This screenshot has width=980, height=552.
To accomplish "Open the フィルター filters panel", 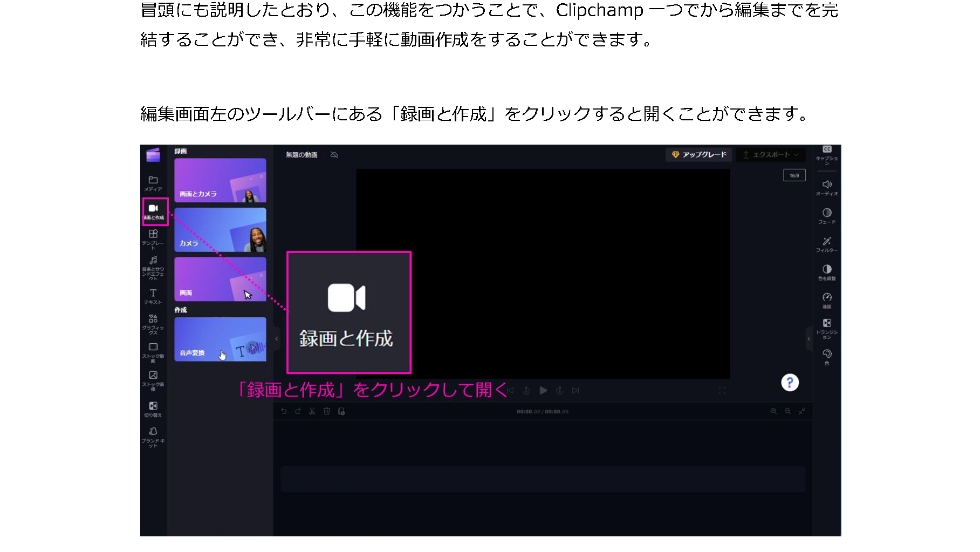I will 827,244.
